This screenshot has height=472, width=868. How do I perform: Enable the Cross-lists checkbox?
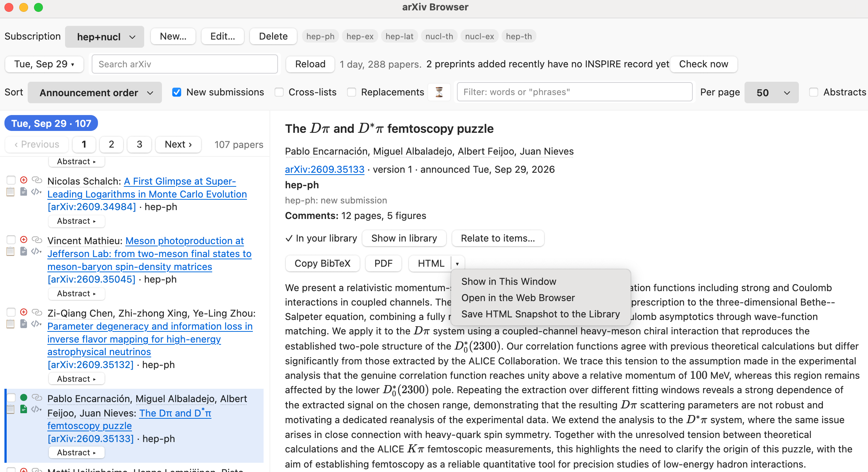(279, 92)
